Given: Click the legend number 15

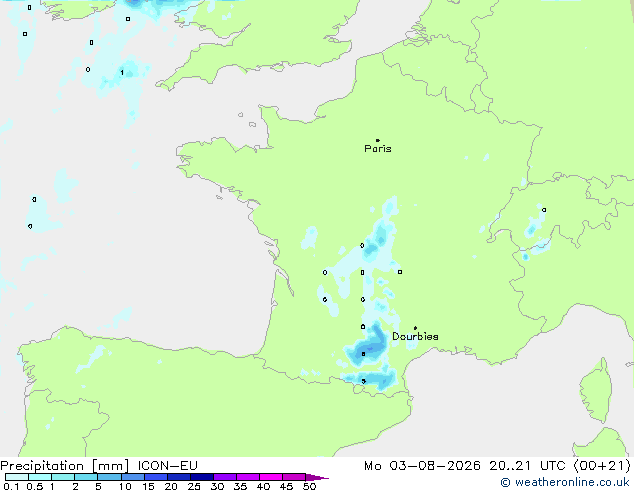Looking at the screenshot, I should (148, 486).
